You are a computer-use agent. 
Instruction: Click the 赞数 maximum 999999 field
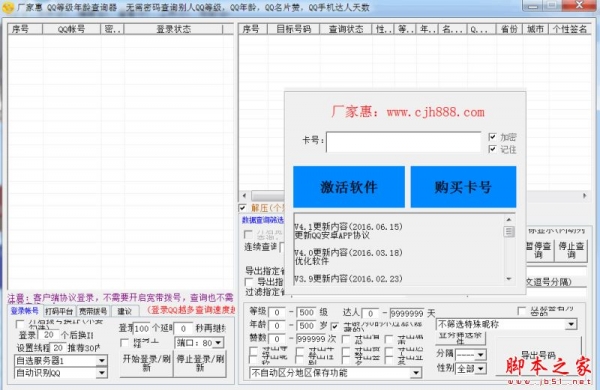tap(312, 339)
